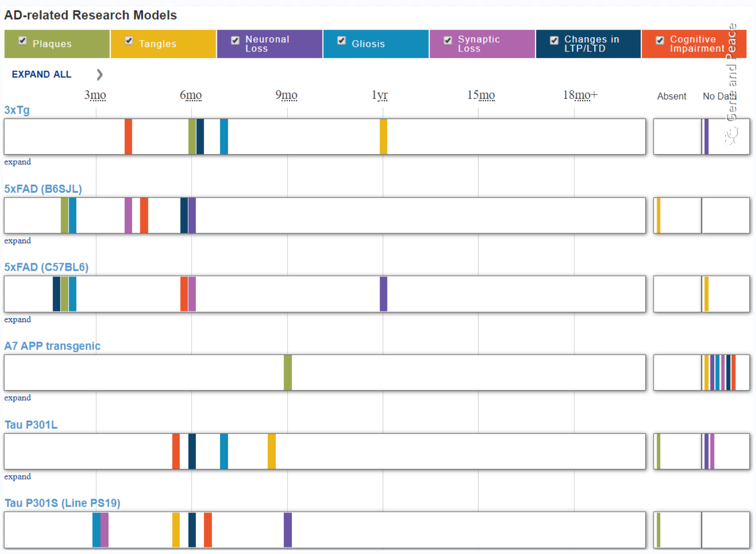The height and width of the screenshot is (554, 756).
Task: Click 3xTg light blue gliosis marker
Action: [224, 136]
